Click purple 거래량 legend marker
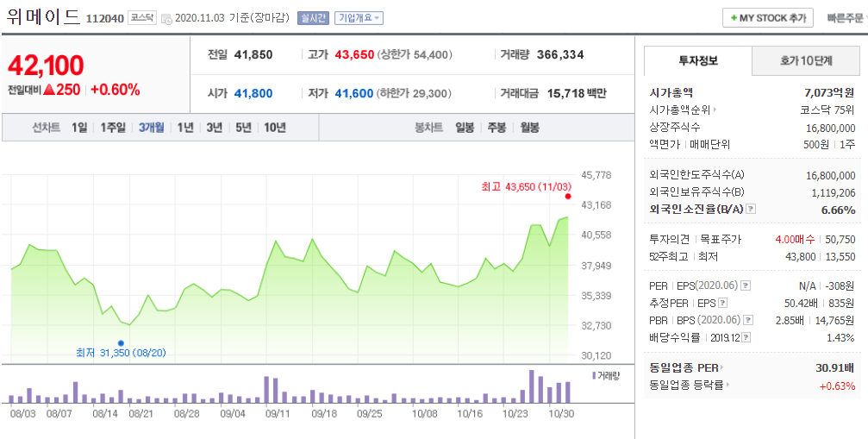This screenshot has width=868, height=439. 594,375
